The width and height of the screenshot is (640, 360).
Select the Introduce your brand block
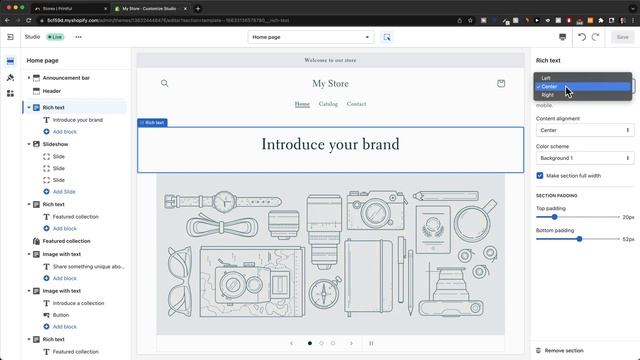[x=78, y=120]
